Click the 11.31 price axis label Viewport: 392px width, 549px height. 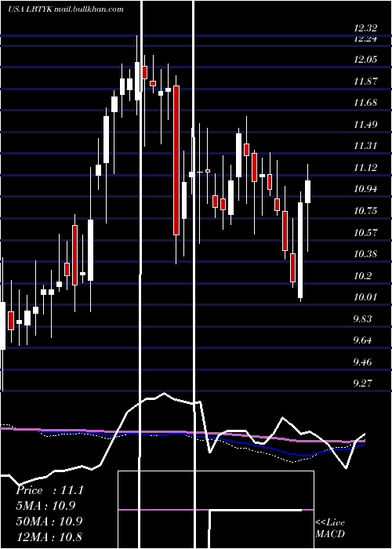[365, 146]
